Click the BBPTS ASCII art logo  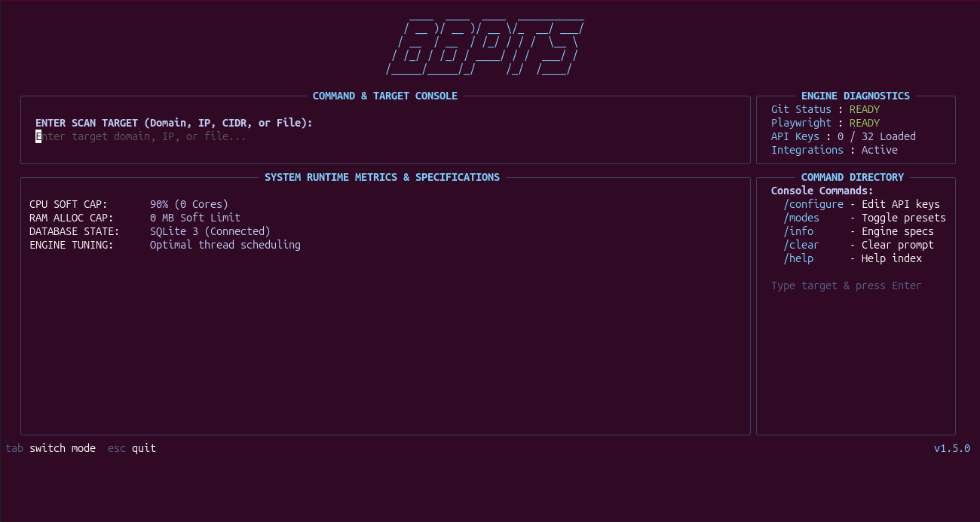pyautogui.click(x=485, y=46)
